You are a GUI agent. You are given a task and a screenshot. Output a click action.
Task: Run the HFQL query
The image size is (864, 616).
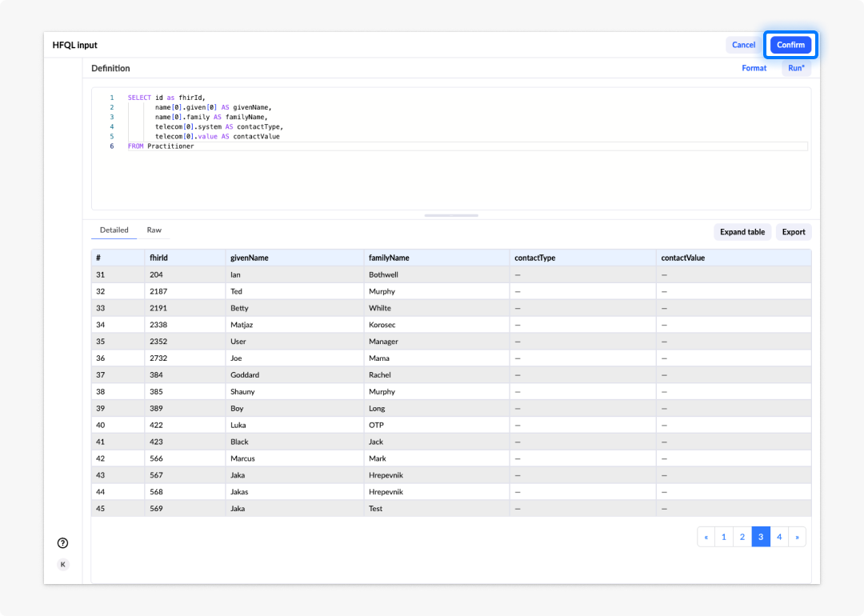pos(796,68)
